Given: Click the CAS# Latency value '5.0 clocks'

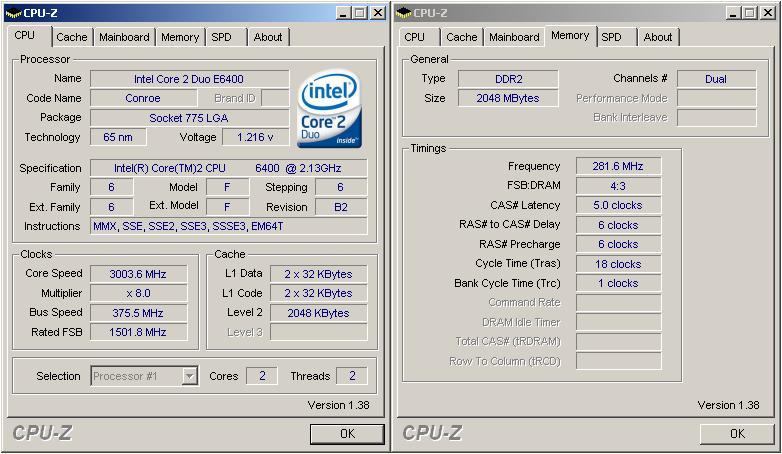Looking at the screenshot, I should tap(618, 205).
